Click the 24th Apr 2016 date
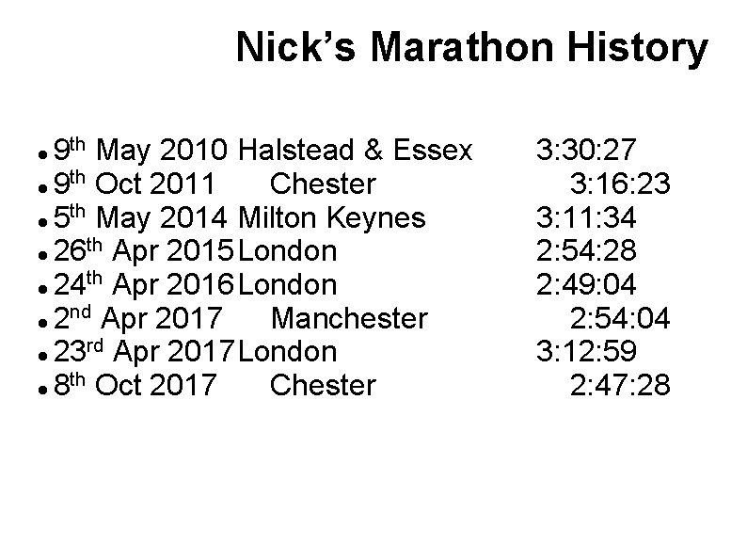 (x=144, y=284)
